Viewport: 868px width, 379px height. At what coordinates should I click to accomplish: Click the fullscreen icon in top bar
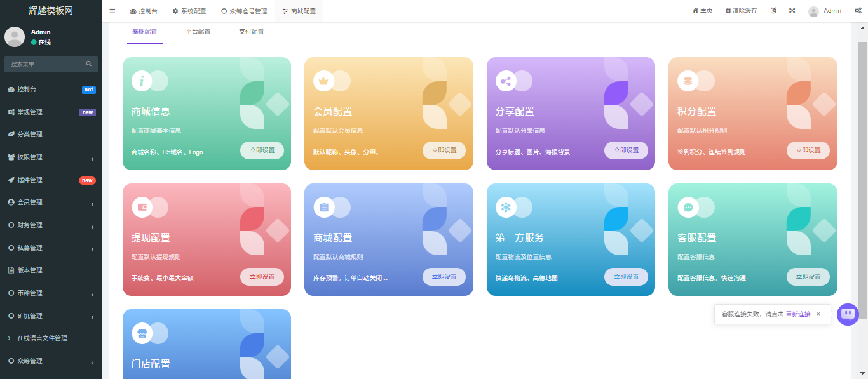coord(792,11)
